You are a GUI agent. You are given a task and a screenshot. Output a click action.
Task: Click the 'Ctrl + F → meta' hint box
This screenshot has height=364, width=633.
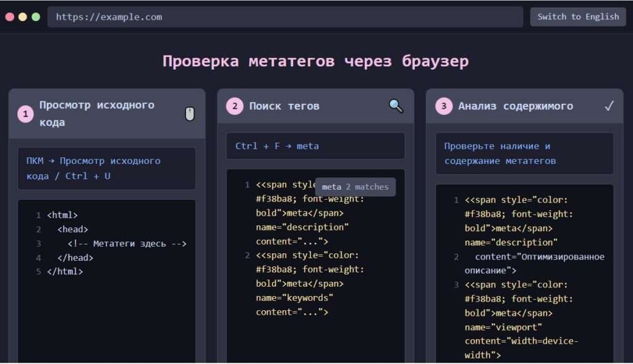pos(316,146)
